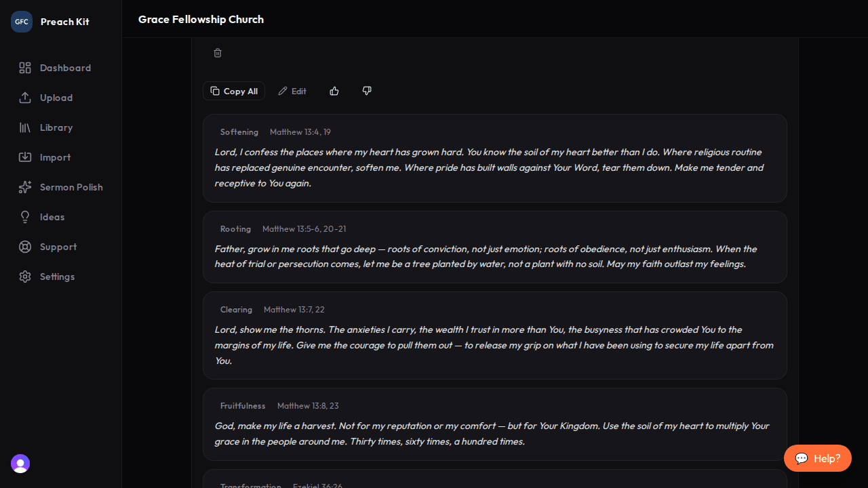Screen dimensions: 868x488
Task: Select Import in the sidebar
Action: [x=55, y=157]
